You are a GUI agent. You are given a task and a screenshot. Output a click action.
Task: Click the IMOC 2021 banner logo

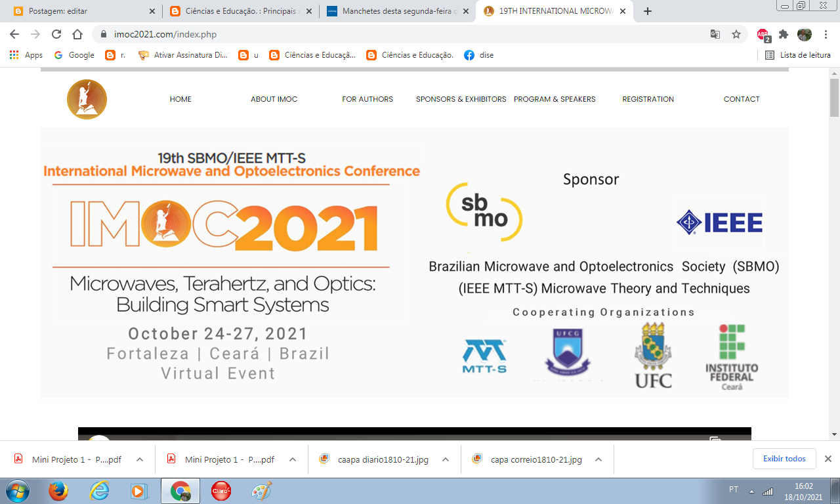pyautogui.click(x=223, y=226)
